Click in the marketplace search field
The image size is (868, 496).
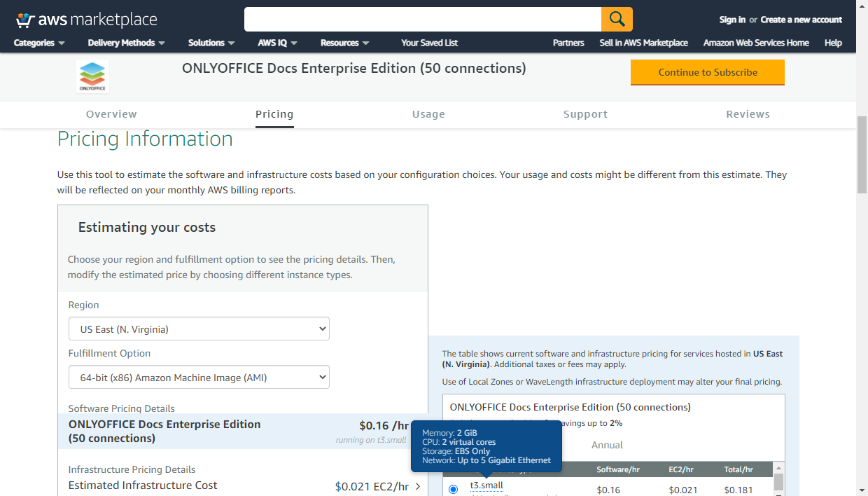(x=422, y=20)
